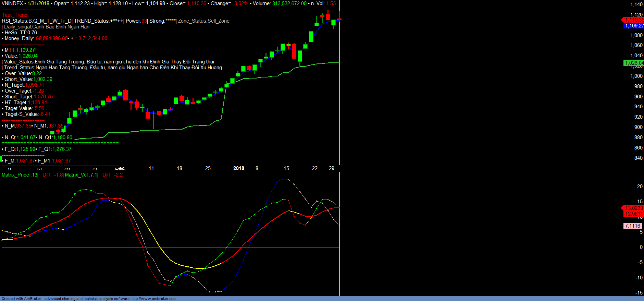Select the bold '2018' date axis label

coord(239,168)
